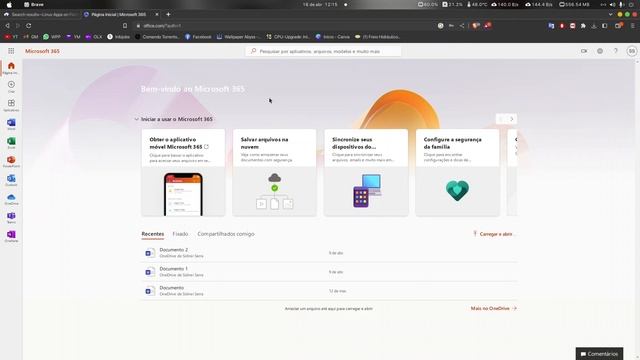Open Teams from the left sidebar
Screen dimensions: 640x360
[11, 217]
